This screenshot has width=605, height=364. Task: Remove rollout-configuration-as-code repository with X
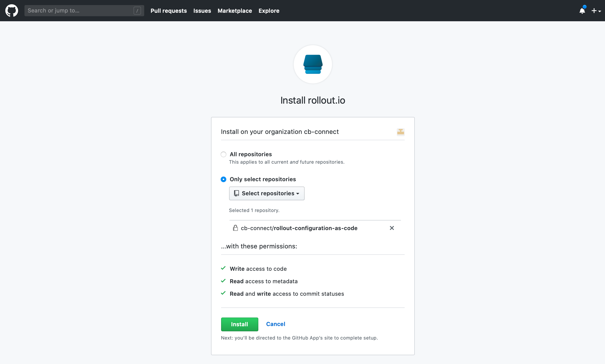[x=392, y=228]
